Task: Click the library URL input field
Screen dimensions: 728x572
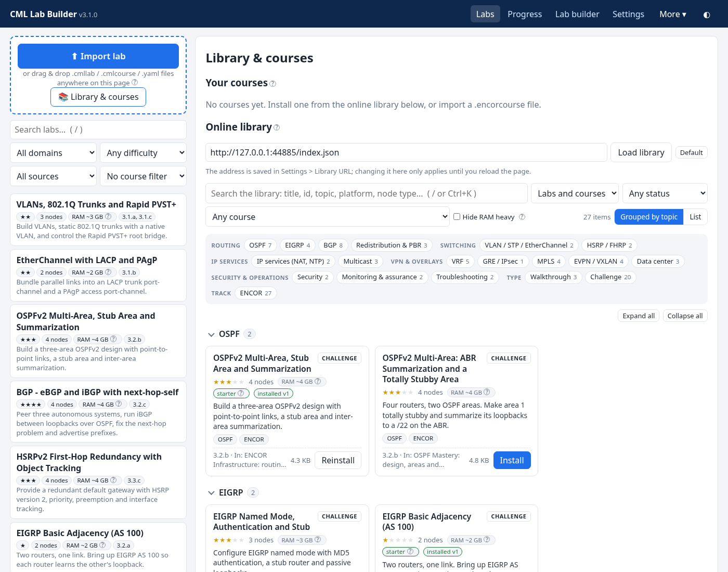Action: pos(406,152)
